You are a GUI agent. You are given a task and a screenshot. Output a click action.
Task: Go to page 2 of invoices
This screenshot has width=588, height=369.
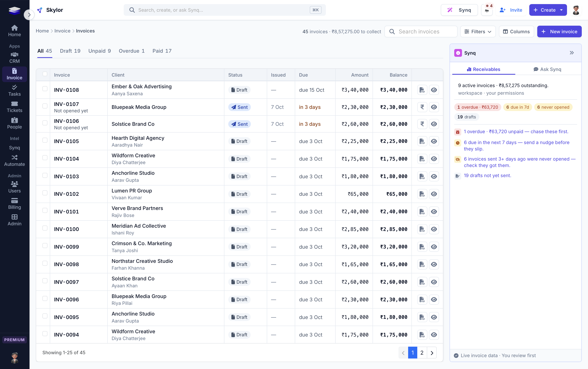(x=422, y=353)
